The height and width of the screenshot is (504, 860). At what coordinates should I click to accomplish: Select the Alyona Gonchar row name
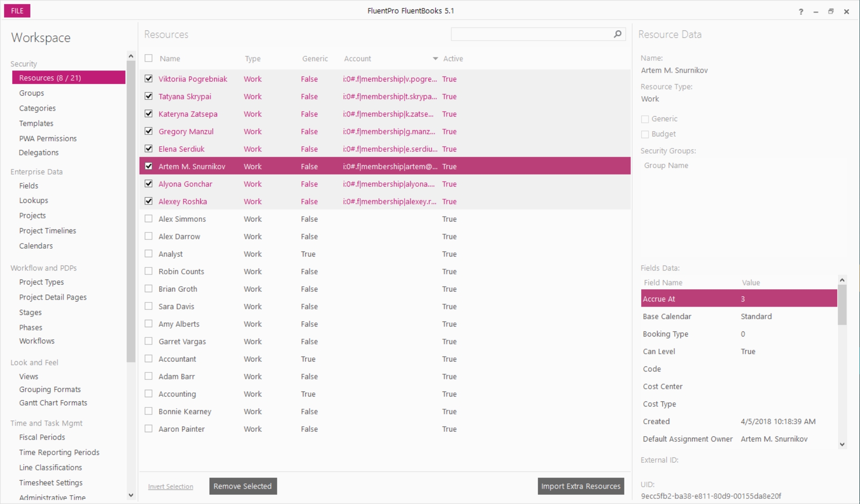pos(185,184)
